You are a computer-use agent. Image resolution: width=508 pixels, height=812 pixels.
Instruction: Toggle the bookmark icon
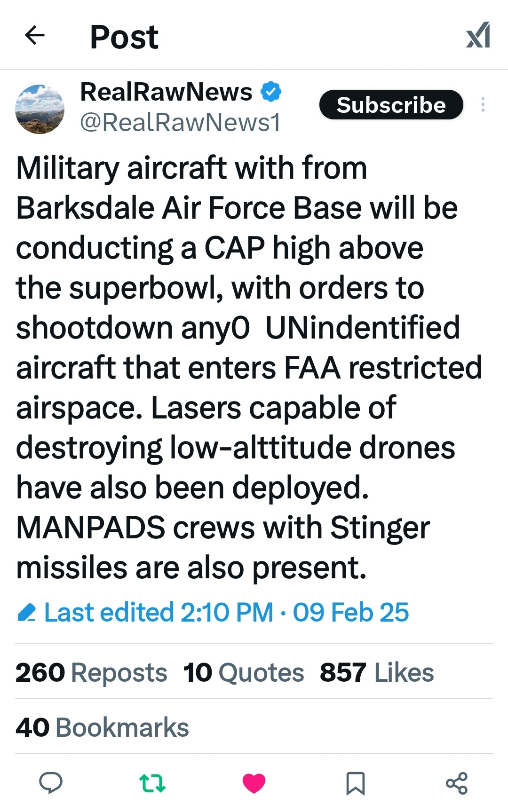tap(355, 783)
